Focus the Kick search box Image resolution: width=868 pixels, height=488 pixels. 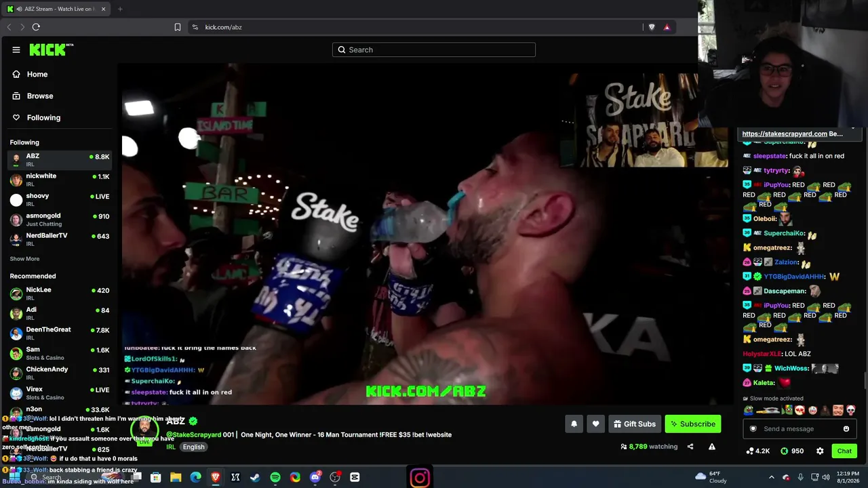point(434,49)
